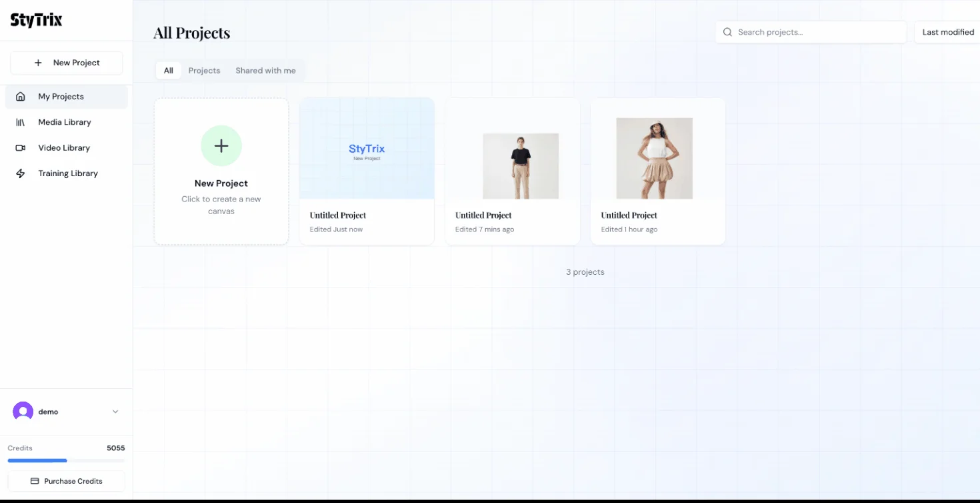Click the Video Library camera icon
980x503 pixels.
[x=21, y=148]
